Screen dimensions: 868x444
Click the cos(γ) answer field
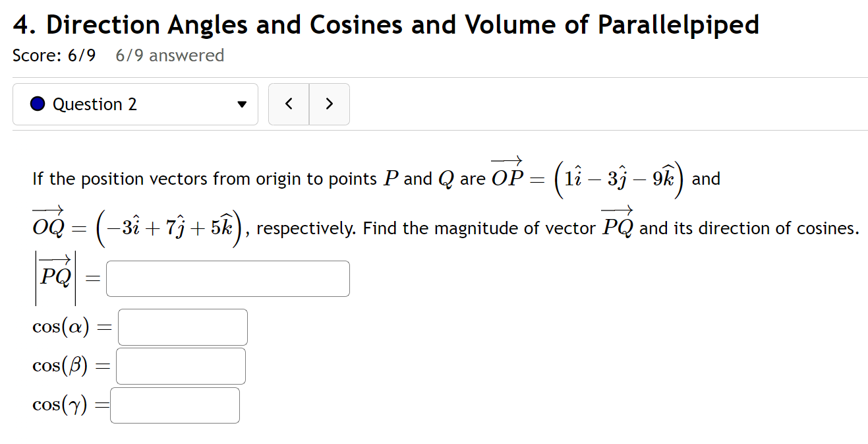175,404
